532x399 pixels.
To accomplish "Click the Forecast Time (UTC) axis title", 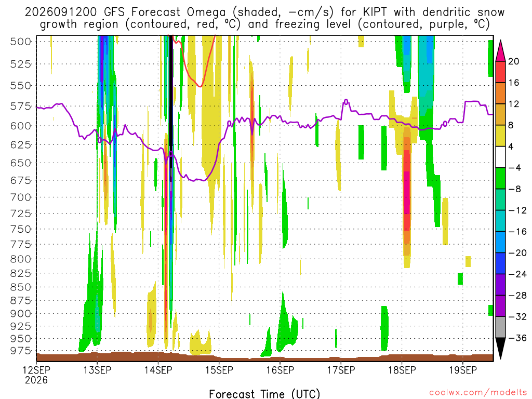I will 264,394.
